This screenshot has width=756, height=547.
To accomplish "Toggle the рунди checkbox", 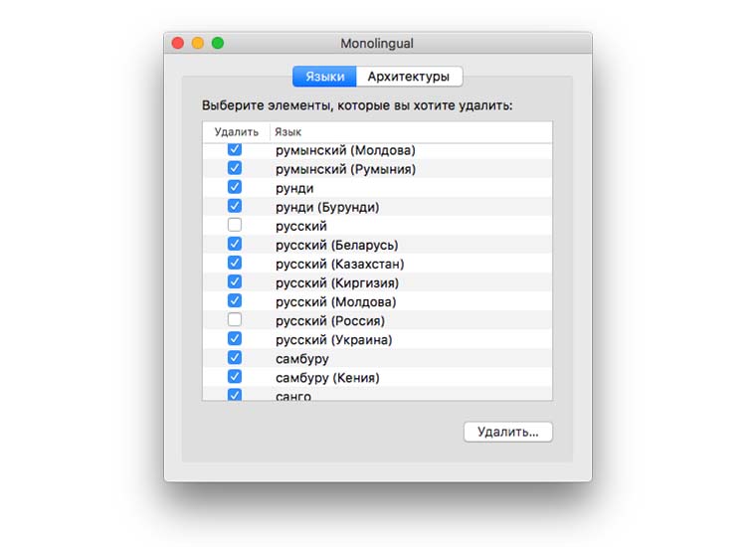I will coord(235,188).
